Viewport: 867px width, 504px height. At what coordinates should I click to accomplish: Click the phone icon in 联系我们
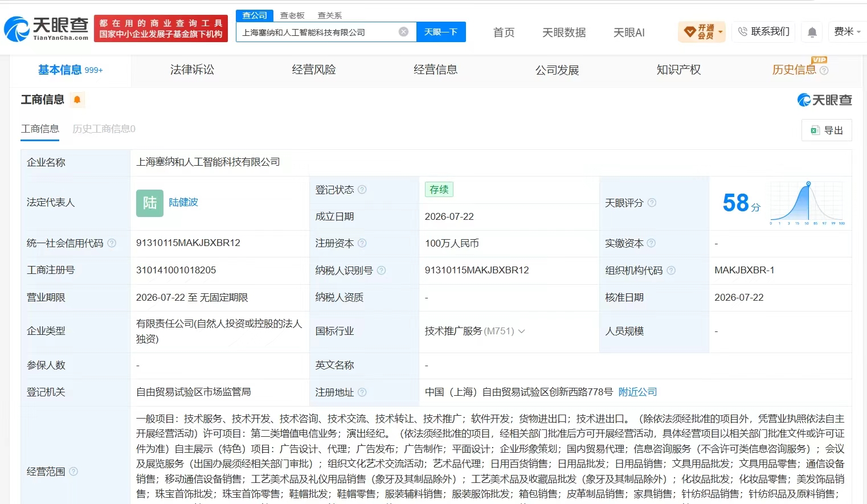pos(742,32)
